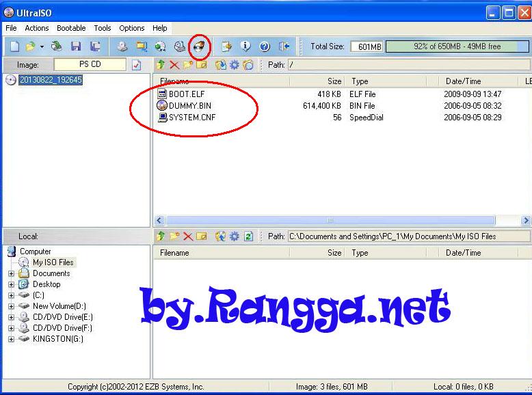Click the image pane horizontal scrollbar thumb
Image resolution: width=532 pixels, height=395 pixels.
[x=330, y=221]
